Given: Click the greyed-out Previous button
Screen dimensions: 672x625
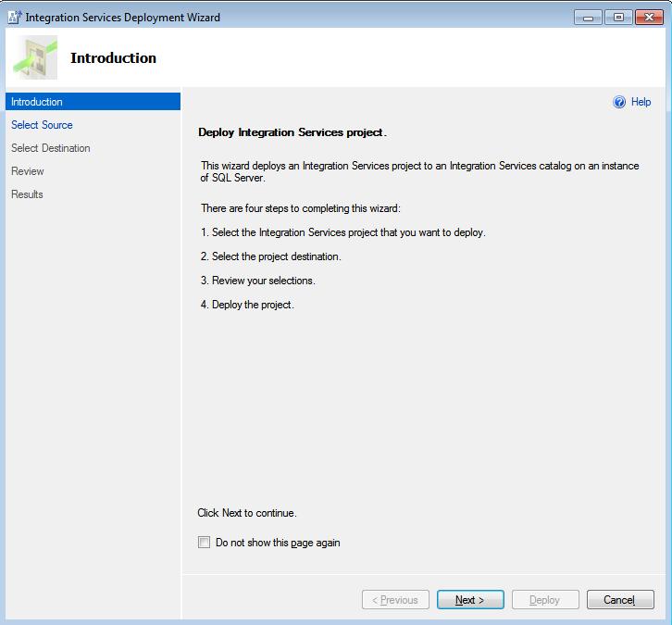Looking at the screenshot, I should pyautogui.click(x=395, y=600).
